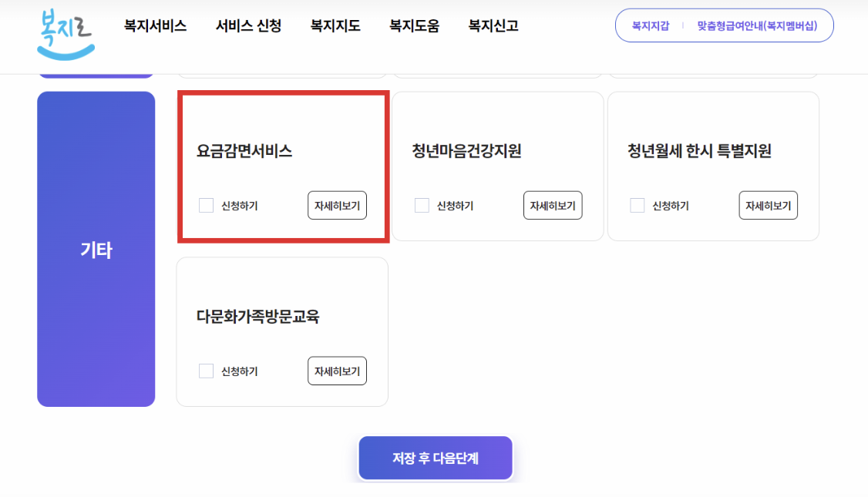Click 저장 후 다음단계 to proceed
868x497 pixels.
[x=435, y=458]
